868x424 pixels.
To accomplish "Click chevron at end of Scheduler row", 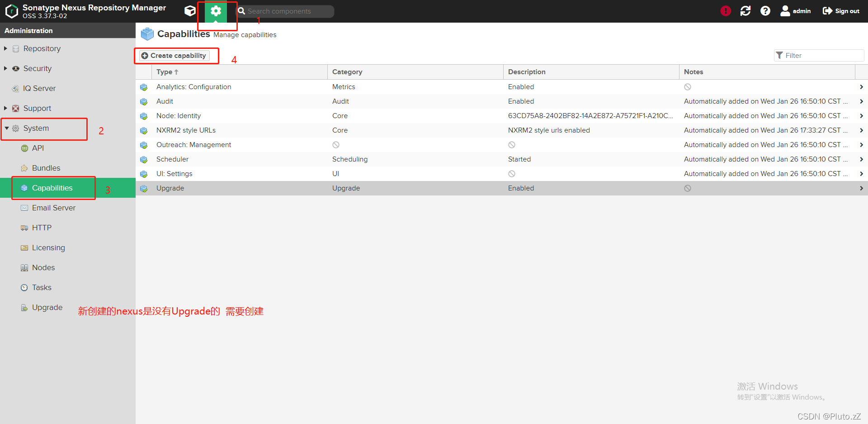I will click(861, 159).
